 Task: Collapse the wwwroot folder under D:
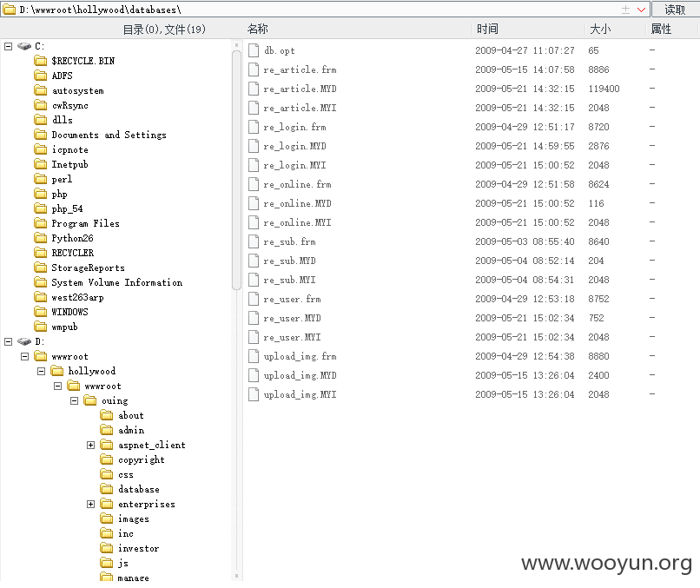click(x=24, y=356)
